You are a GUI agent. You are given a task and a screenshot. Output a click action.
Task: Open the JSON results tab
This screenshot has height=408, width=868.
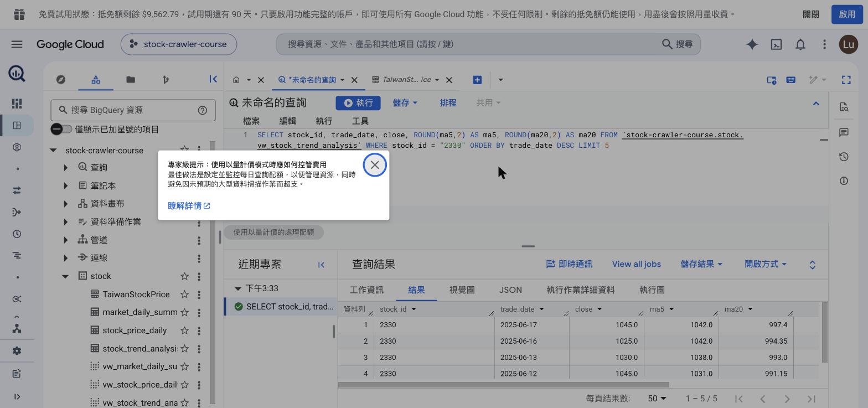point(510,290)
